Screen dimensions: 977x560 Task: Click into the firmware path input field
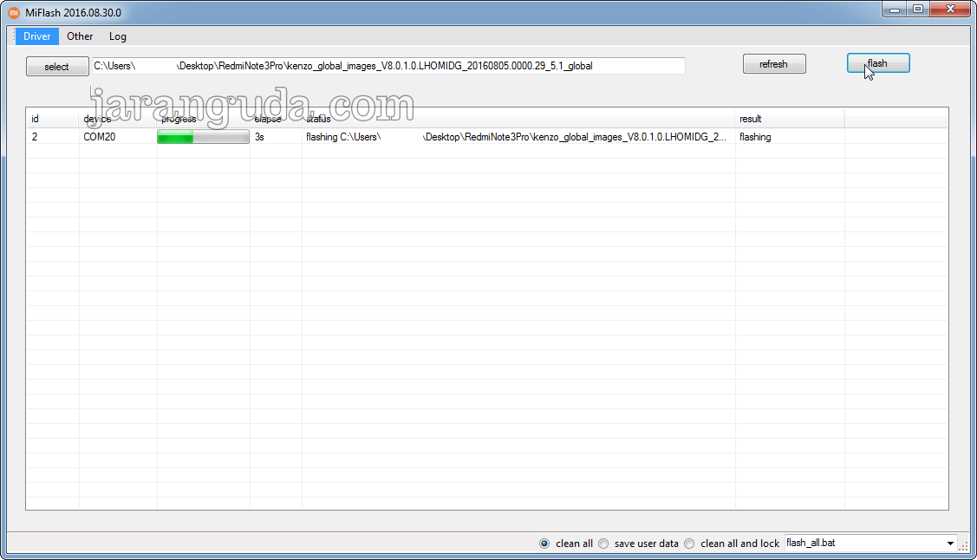pos(388,66)
